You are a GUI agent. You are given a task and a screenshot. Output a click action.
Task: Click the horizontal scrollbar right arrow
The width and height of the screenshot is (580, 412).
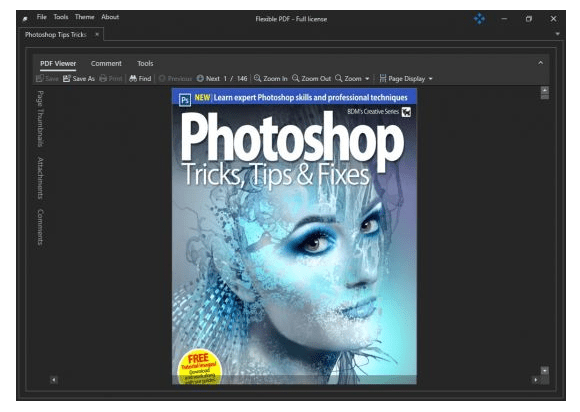click(536, 380)
